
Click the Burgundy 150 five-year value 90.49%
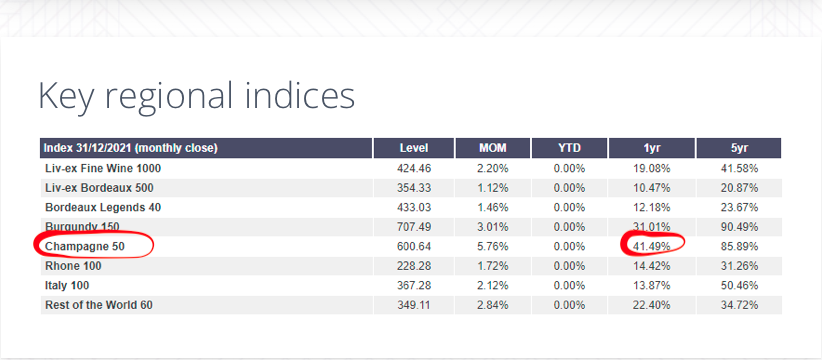pyautogui.click(x=739, y=227)
